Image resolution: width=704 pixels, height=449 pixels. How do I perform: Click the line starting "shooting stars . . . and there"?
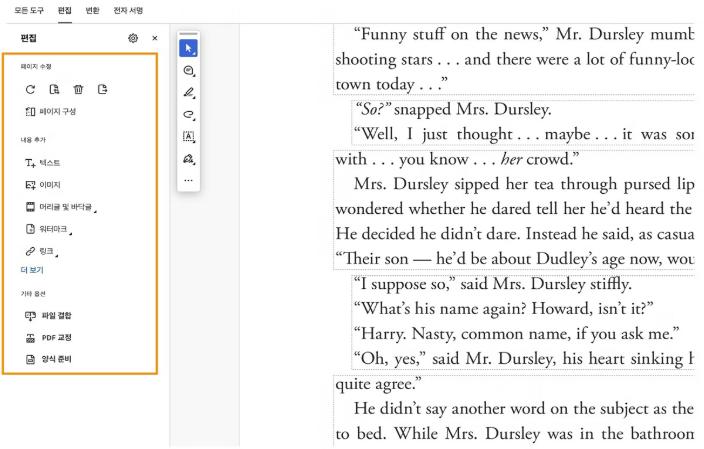[x=515, y=59]
